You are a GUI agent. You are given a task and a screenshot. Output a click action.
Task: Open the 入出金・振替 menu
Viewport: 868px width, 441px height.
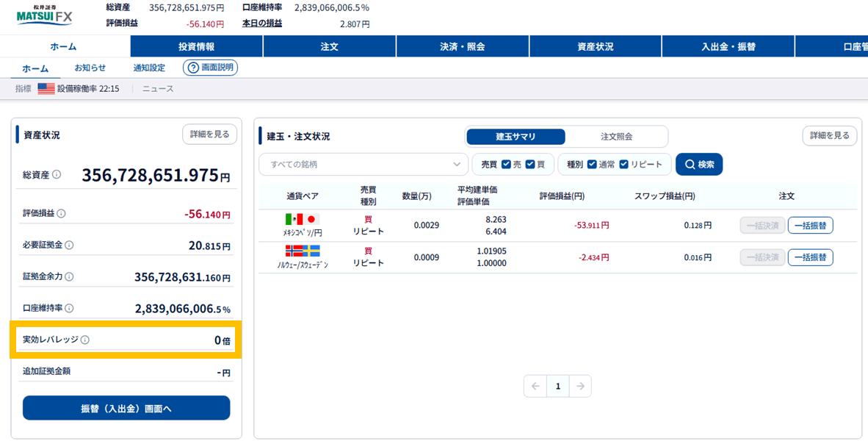(x=728, y=46)
